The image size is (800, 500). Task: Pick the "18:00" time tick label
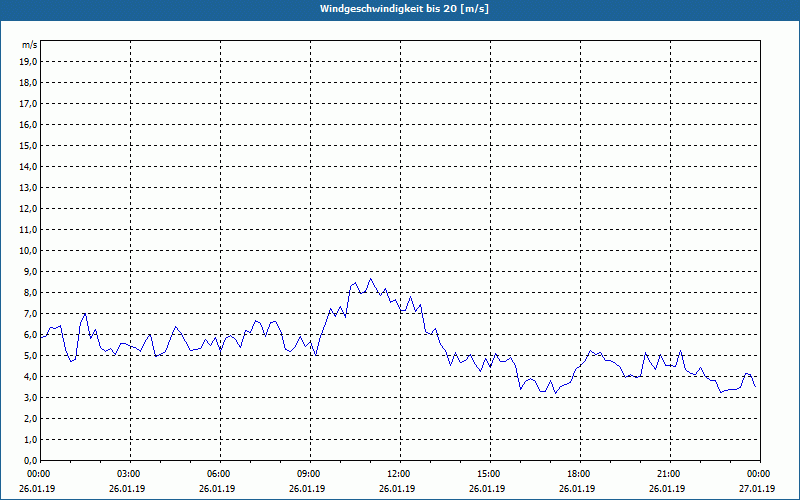click(x=580, y=474)
